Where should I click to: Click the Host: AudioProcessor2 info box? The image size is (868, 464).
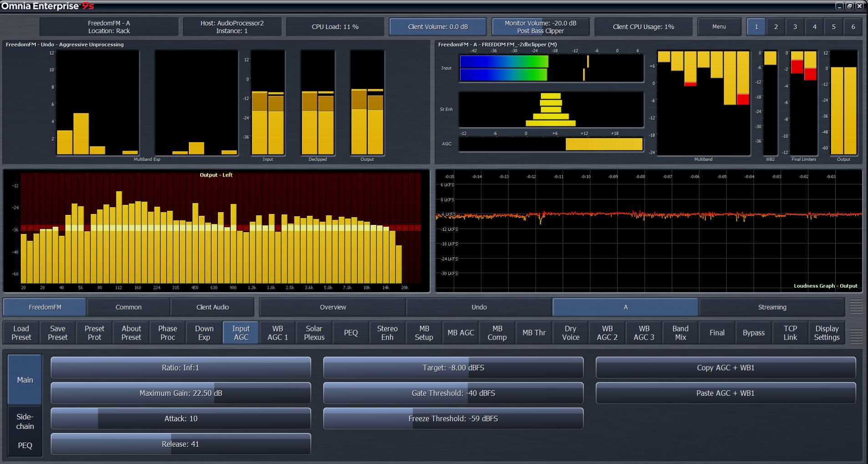click(232, 27)
